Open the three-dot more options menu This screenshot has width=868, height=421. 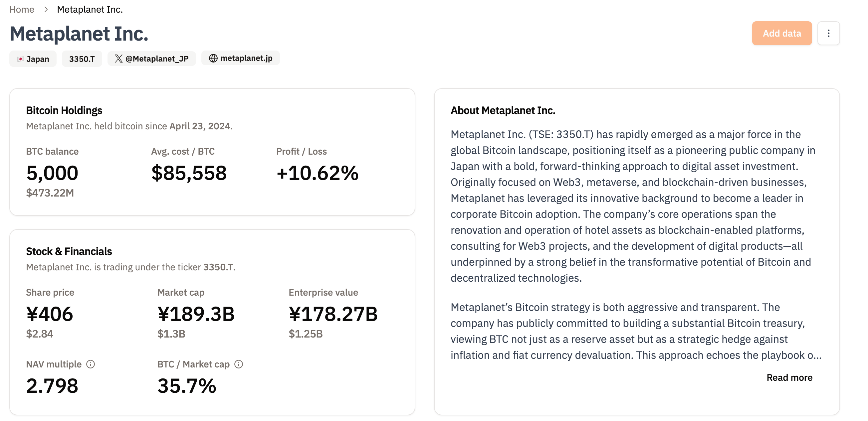[828, 33]
